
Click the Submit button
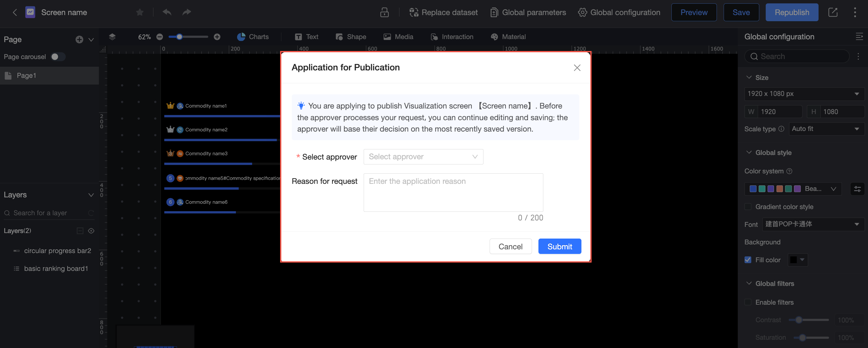[559, 247]
